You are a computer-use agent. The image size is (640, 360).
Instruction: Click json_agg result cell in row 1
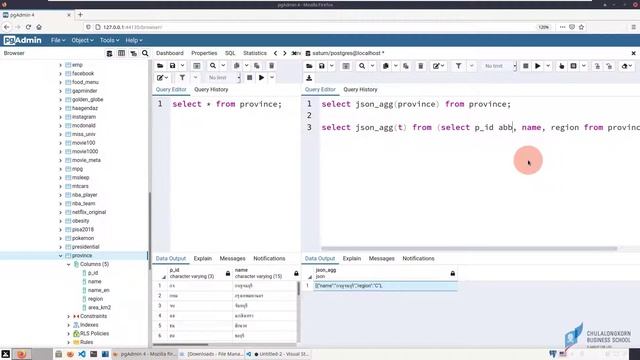[x=385, y=286]
